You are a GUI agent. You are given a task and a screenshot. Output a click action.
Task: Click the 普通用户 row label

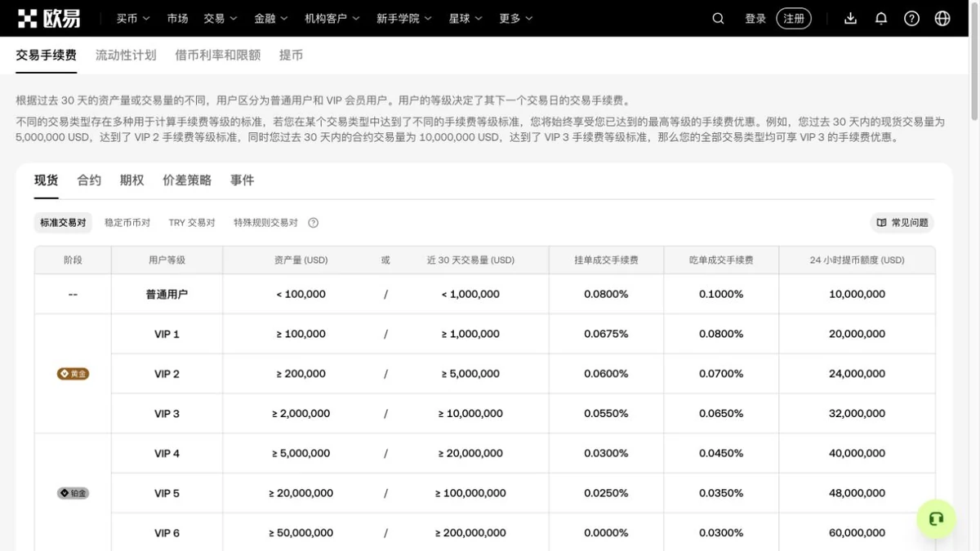click(x=167, y=294)
